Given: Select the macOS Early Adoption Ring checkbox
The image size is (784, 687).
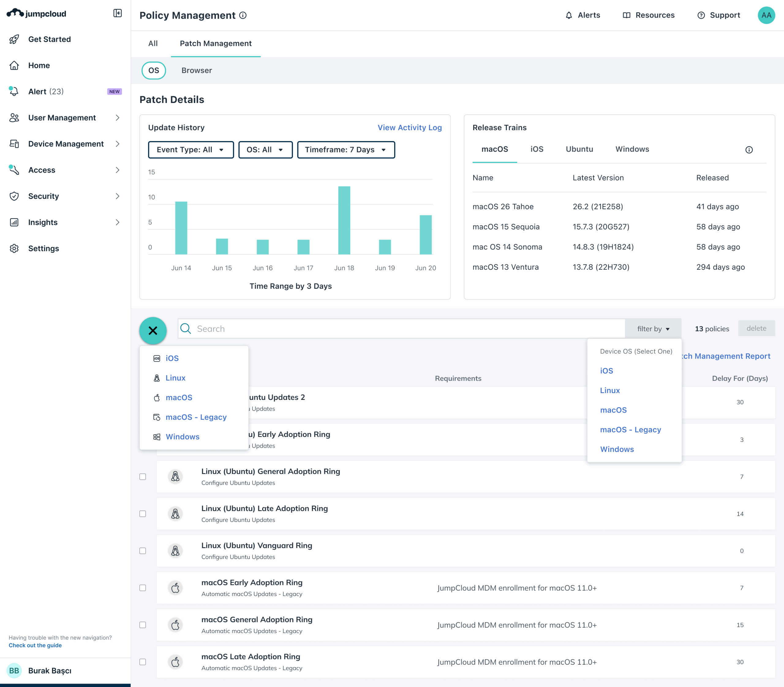Looking at the screenshot, I should click(x=142, y=588).
